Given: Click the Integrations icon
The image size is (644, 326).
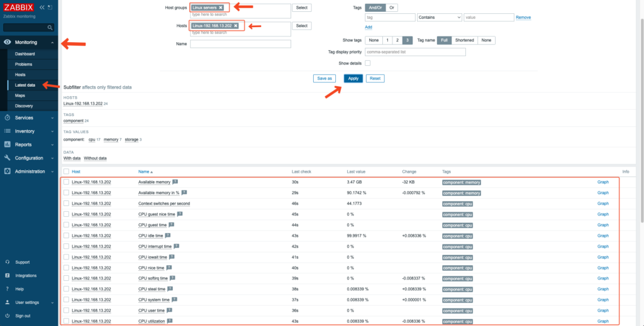Looking at the screenshot, I should (7, 276).
